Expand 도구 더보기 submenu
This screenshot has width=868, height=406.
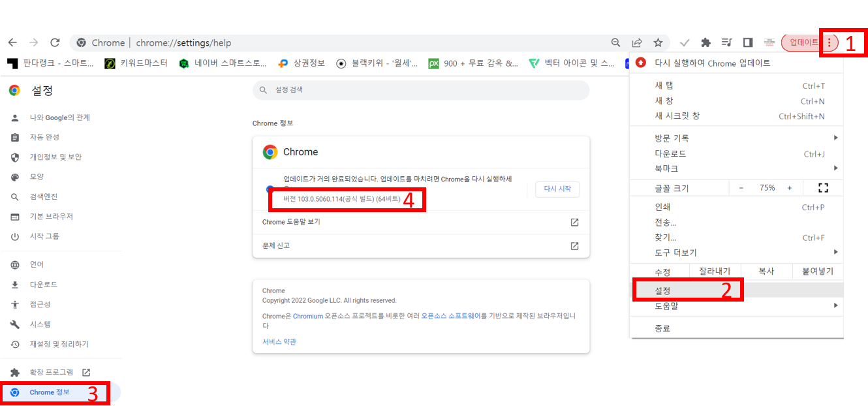click(737, 252)
